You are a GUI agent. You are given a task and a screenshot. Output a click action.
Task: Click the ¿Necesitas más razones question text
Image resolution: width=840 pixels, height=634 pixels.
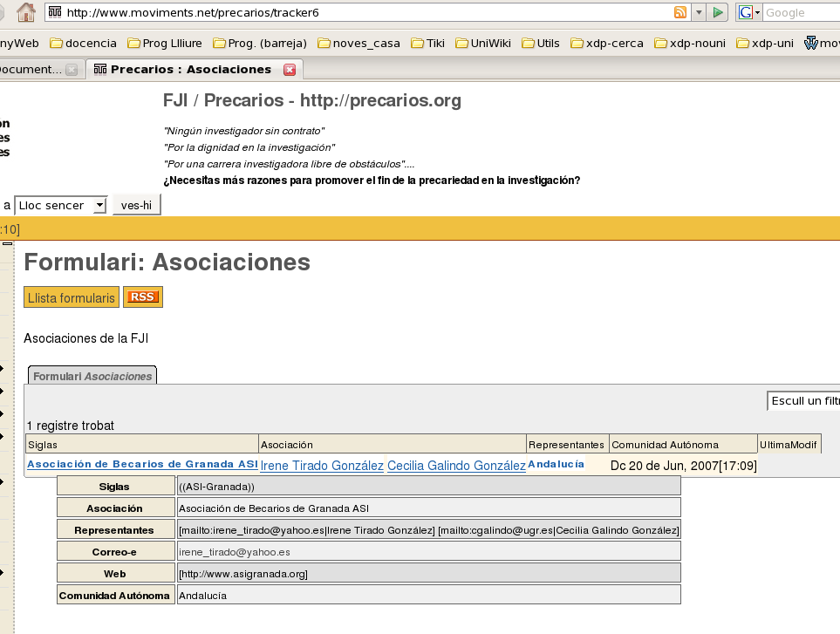point(372,181)
